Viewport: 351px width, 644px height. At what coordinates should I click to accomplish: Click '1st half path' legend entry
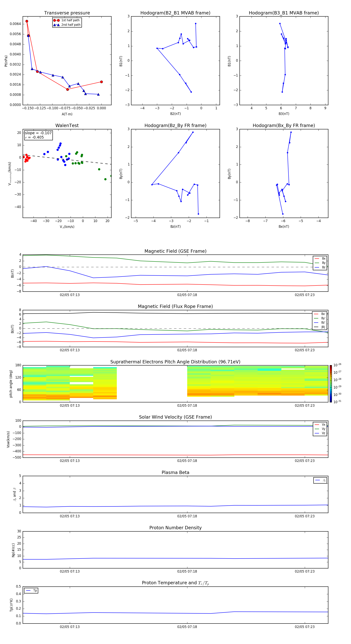tap(67, 20)
